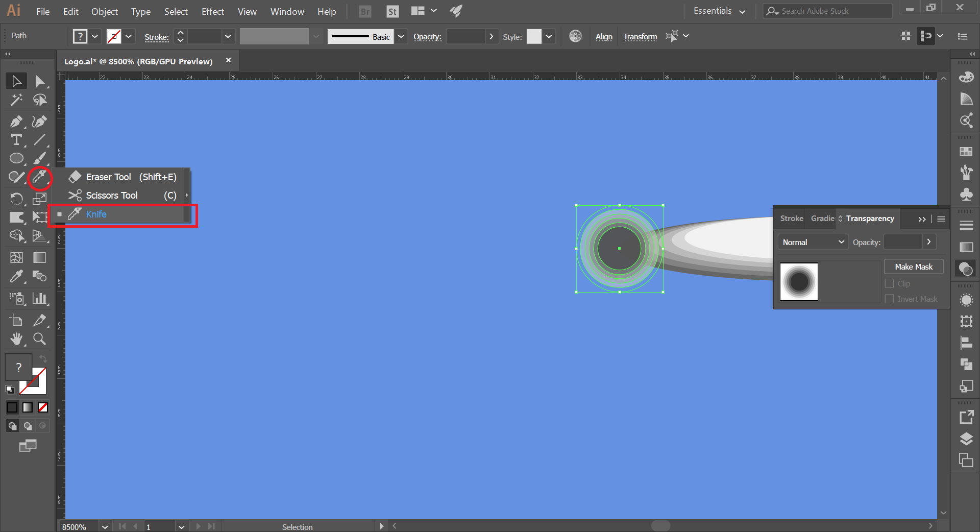The height and width of the screenshot is (532, 980).
Task: Open the blending mode Normal dropdown
Action: click(813, 242)
